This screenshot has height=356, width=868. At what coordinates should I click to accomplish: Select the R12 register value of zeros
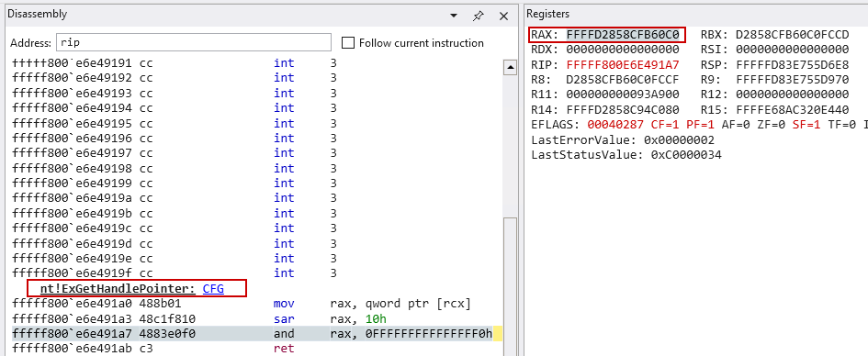click(x=792, y=94)
